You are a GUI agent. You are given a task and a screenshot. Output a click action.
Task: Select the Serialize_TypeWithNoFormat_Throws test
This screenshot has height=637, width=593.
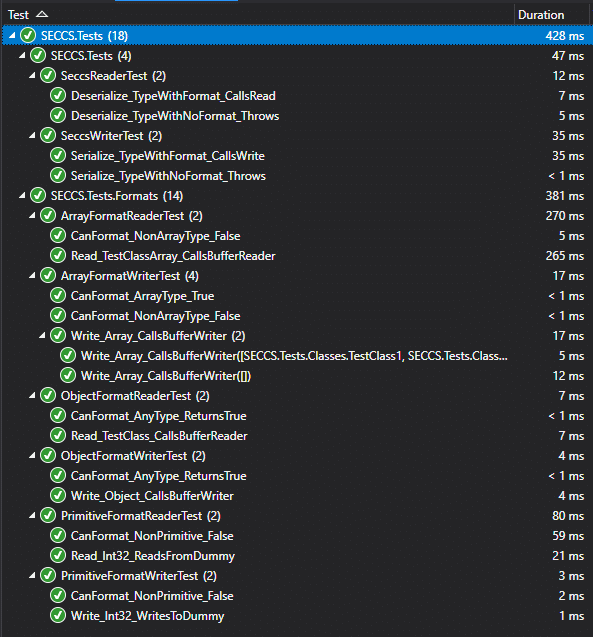coord(168,176)
